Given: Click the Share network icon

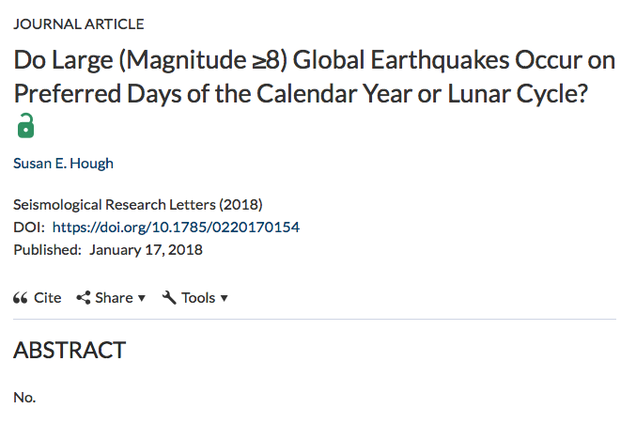Looking at the screenshot, I should coord(84,298).
